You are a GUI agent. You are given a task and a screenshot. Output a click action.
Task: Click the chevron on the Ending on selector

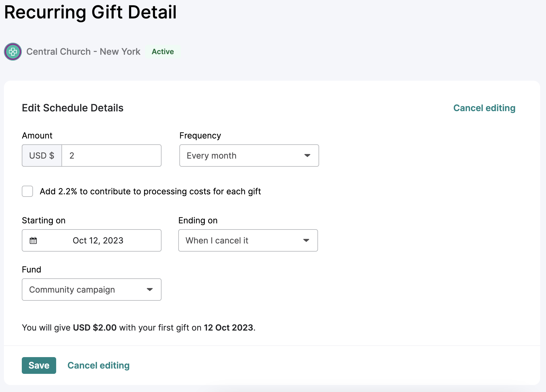307,240
